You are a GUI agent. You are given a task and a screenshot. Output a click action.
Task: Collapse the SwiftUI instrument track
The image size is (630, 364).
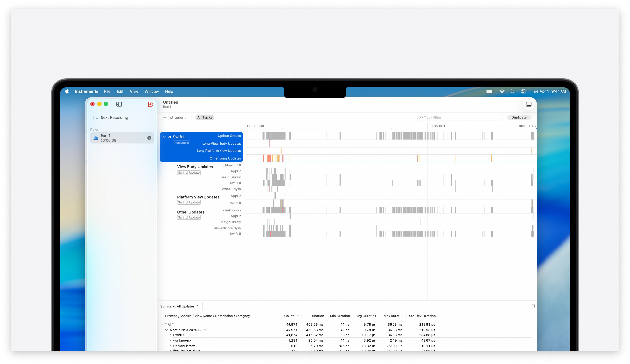point(164,137)
